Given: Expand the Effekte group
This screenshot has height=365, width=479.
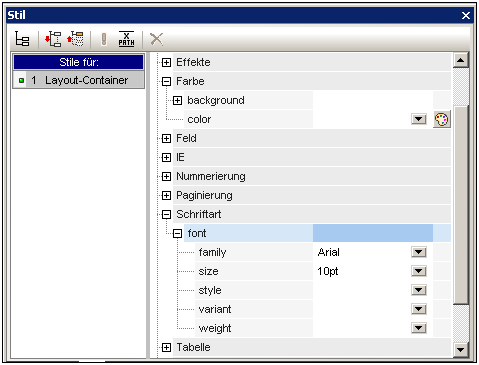Looking at the screenshot, I should pyautogui.click(x=166, y=62).
